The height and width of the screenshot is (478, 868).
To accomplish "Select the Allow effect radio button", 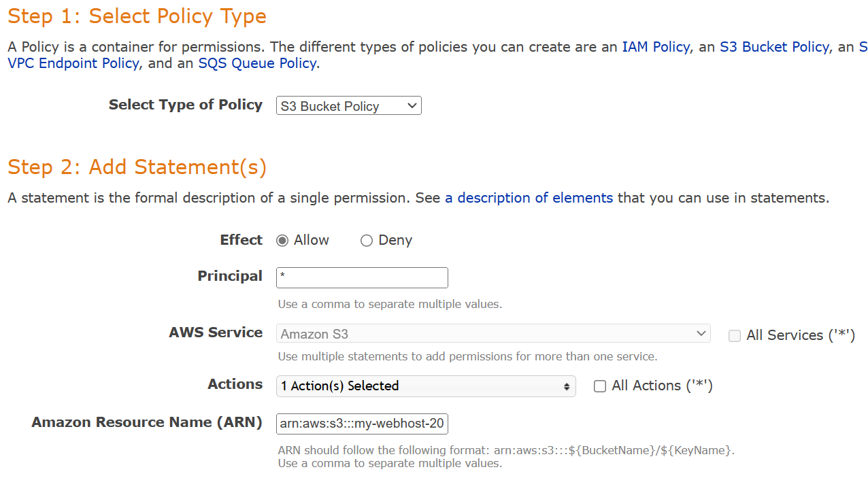I will pyautogui.click(x=282, y=241).
